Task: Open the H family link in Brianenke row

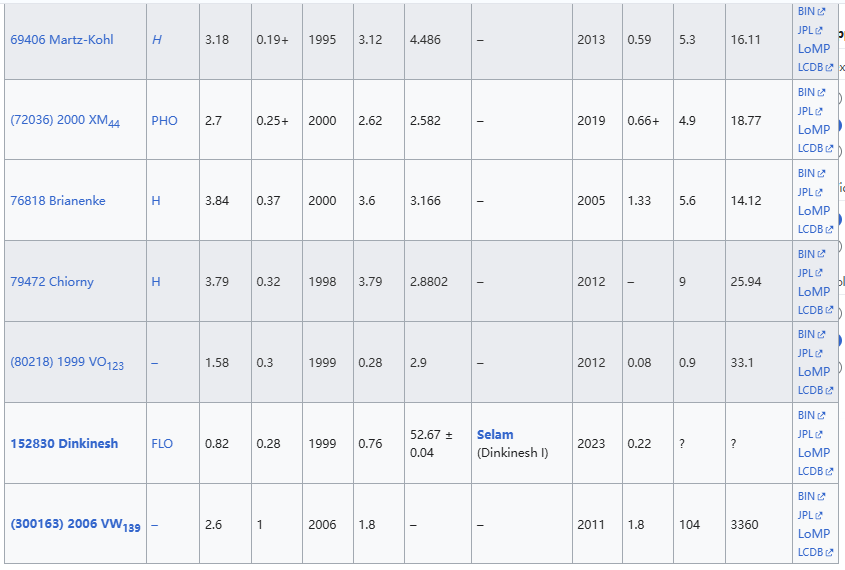Action: 156,201
